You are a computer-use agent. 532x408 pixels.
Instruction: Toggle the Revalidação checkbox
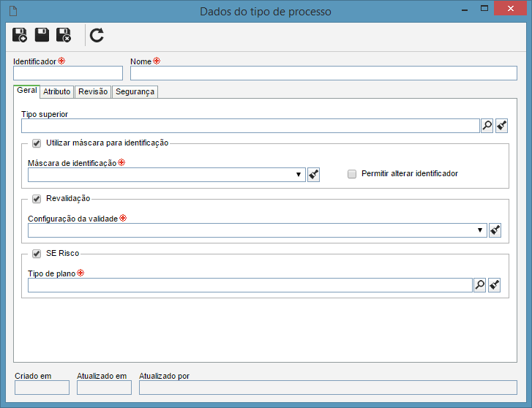click(37, 199)
